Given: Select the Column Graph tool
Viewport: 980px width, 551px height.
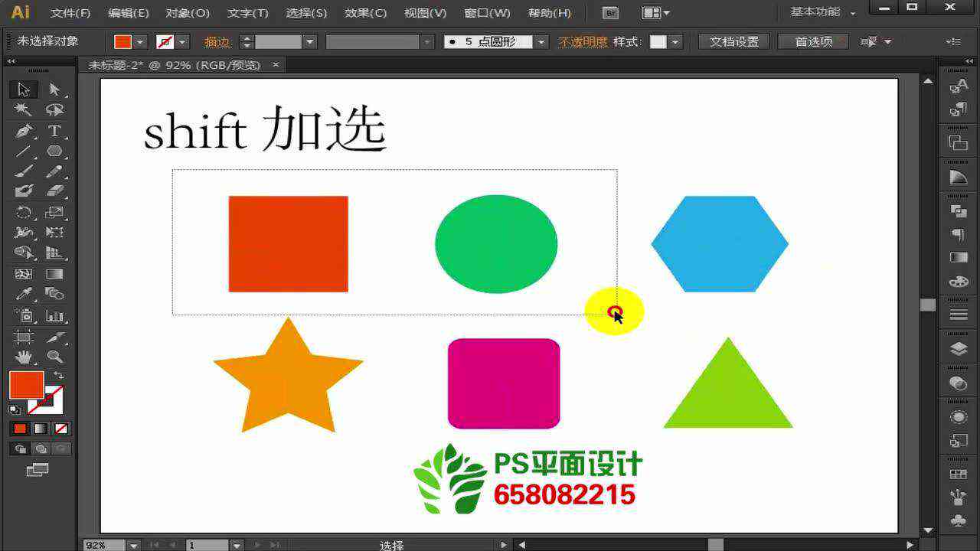Looking at the screenshot, I should pos(54,315).
